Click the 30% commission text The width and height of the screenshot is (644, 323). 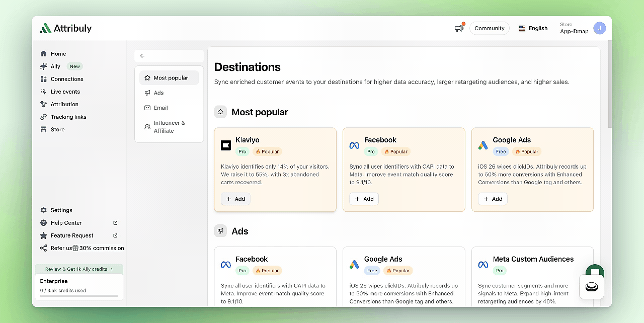(102, 248)
